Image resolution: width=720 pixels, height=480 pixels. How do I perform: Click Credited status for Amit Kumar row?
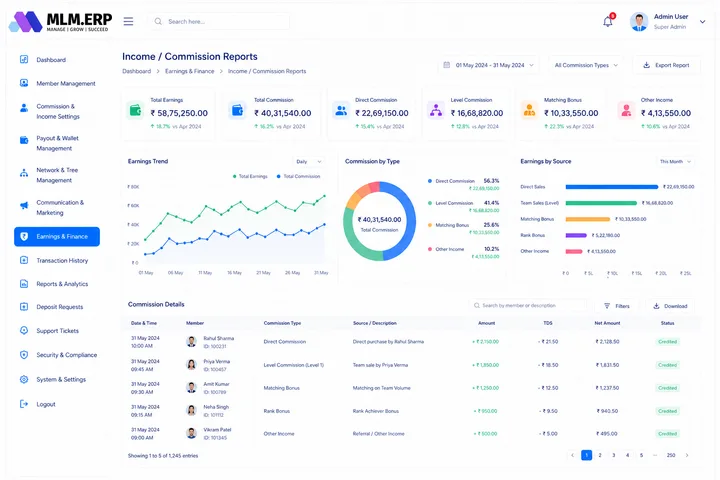(667, 388)
